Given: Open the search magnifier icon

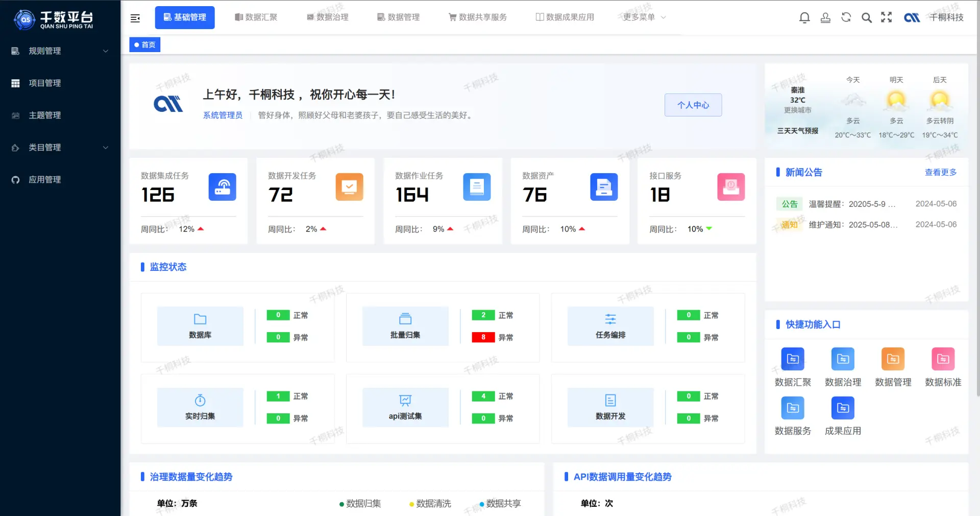Looking at the screenshot, I should pyautogui.click(x=866, y=17).
